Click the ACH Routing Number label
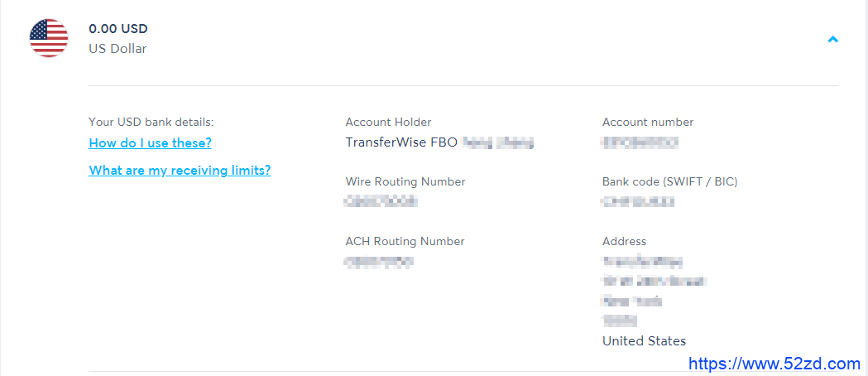 tap(405, 242)
